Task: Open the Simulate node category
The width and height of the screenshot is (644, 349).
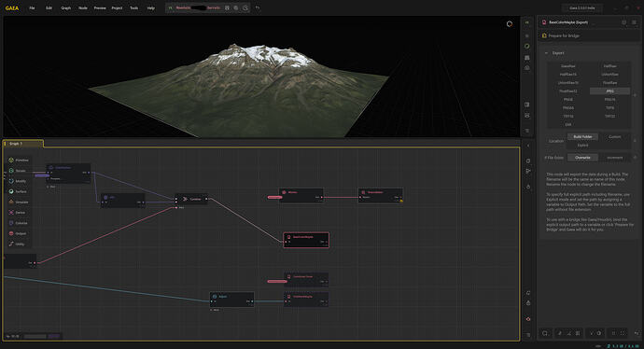Action: [x=19, y=202]
